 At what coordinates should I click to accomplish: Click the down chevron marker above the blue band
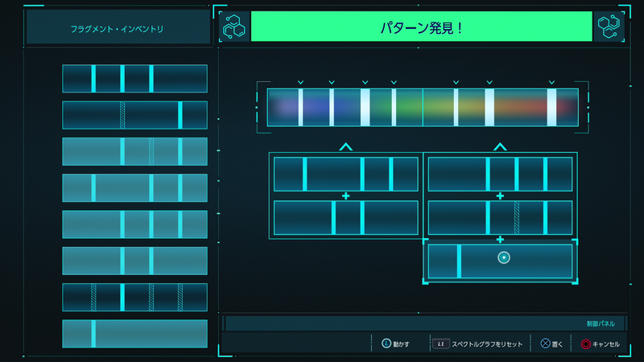(x=332, y=83)
